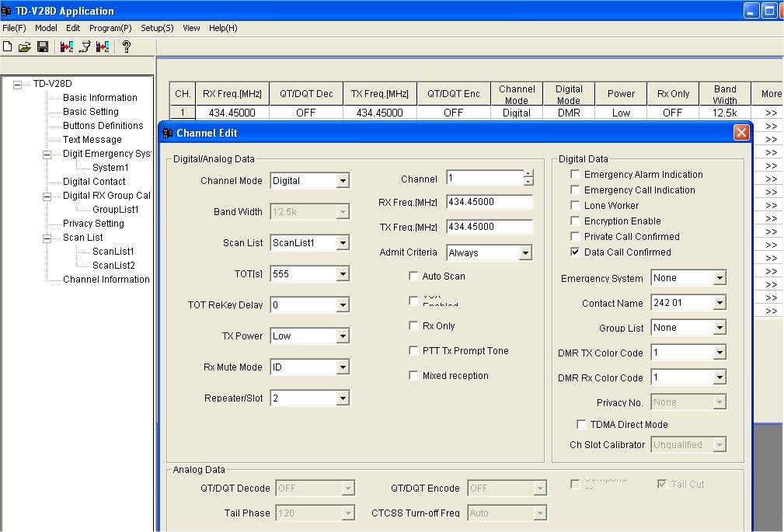Click the read-from-radio toolbar icon
The image size is (784, 532).
67,47
